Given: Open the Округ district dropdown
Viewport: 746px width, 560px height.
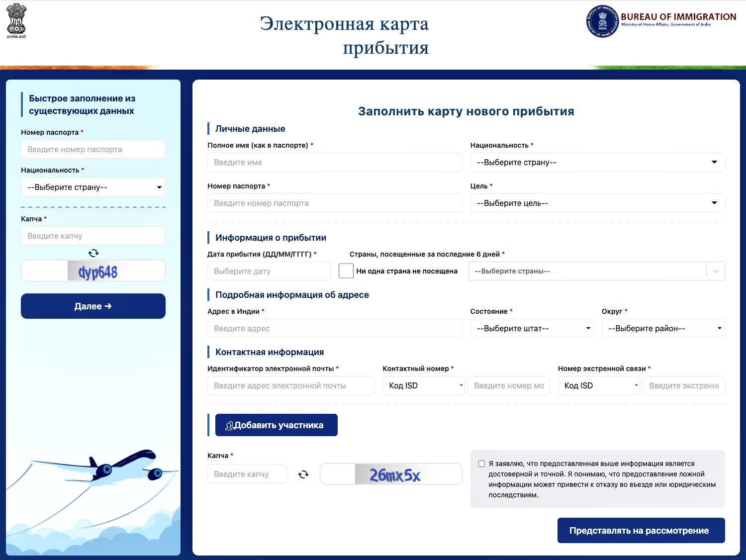Looking at the screenshot, I should click(x=662, y=328).
